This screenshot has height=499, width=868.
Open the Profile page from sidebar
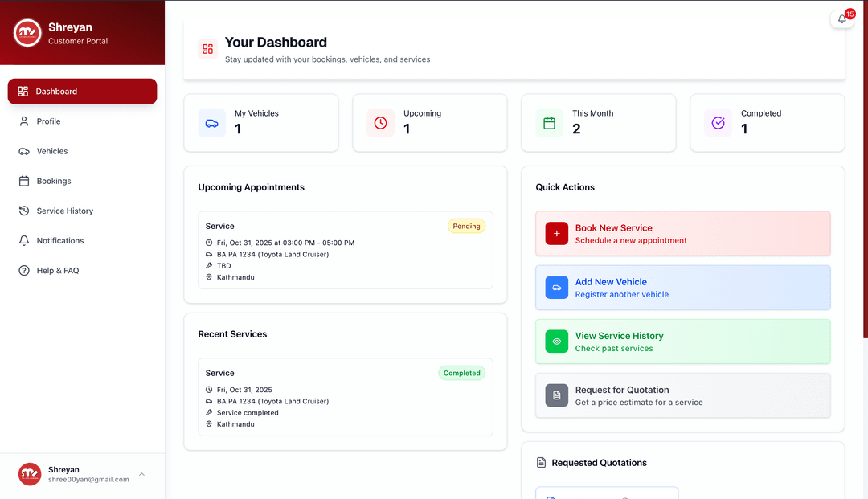(x=48, y=121)
